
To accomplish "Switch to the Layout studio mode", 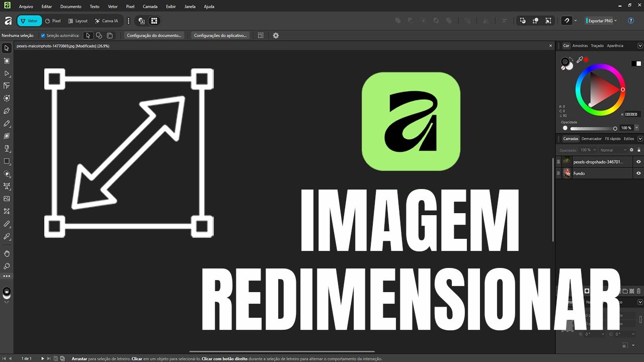I will pyautogui.click(x=77, y=21).
